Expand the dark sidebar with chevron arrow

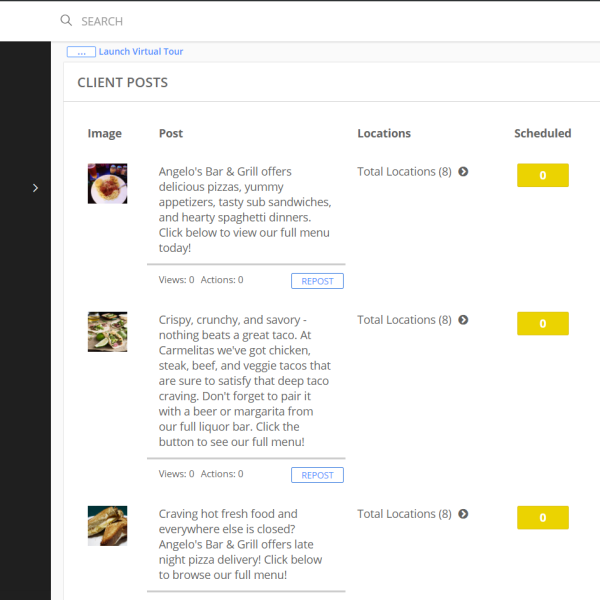click(x=35, y=188)
